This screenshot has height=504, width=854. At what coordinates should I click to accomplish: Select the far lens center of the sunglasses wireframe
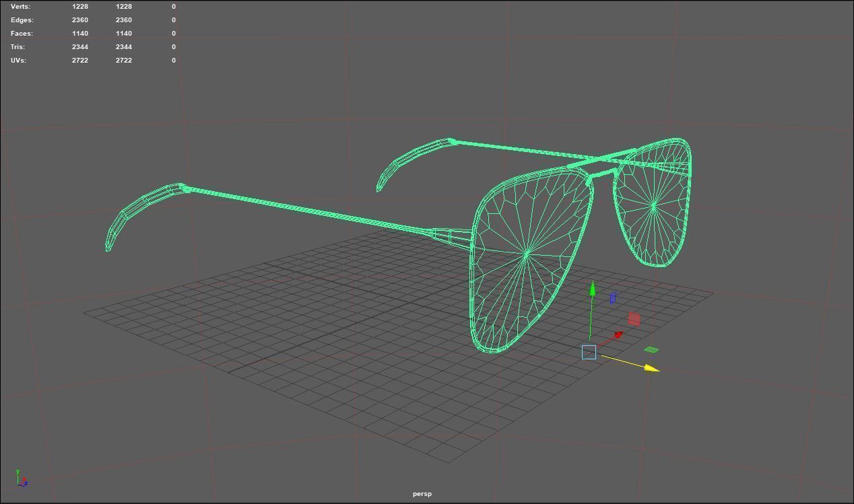654,206
